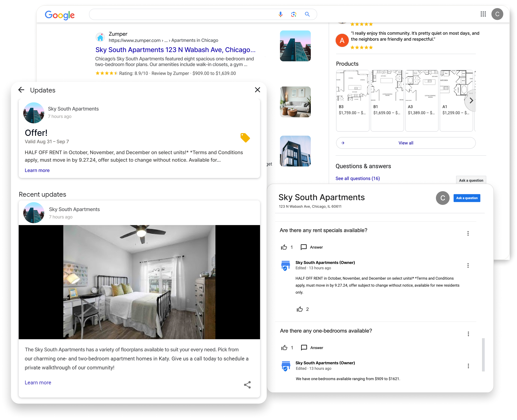Click the Google logo
The width and height of the screenshot is (517, 420).
[x=59, y=15]
